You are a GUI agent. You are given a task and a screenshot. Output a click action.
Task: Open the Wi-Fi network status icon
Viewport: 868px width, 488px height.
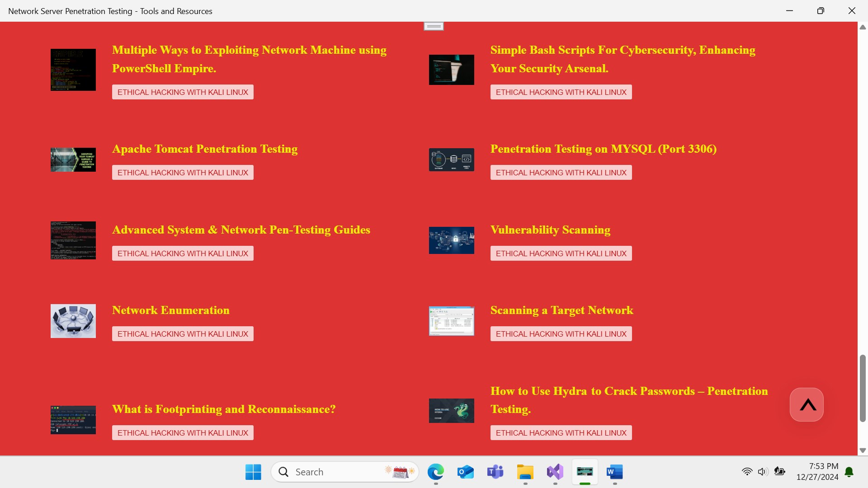[x=747, y=472]
